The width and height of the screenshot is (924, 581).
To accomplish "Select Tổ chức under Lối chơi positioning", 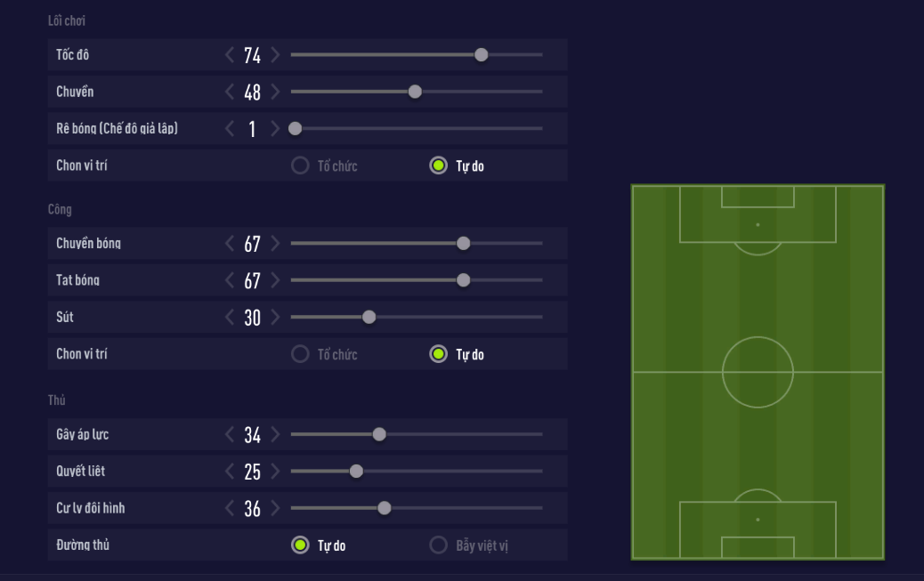I will (300, 165).
